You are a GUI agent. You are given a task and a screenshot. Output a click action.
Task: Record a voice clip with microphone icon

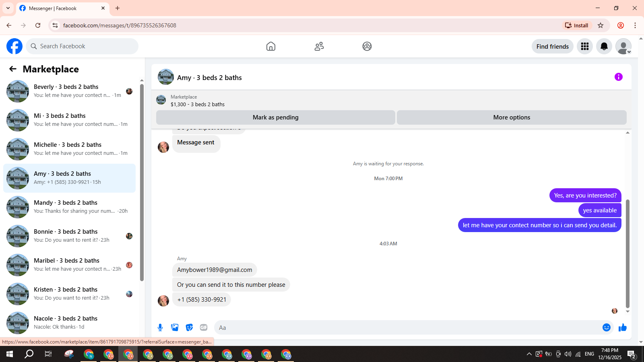[x=160, y=327]
